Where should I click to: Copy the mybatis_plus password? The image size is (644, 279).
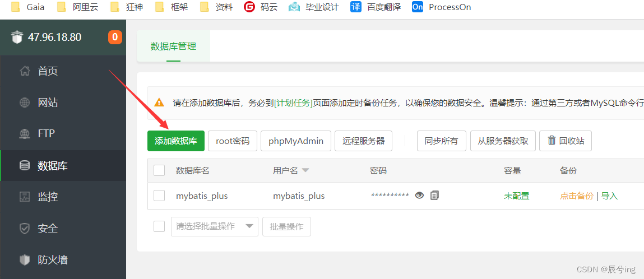tap(434, 196)
